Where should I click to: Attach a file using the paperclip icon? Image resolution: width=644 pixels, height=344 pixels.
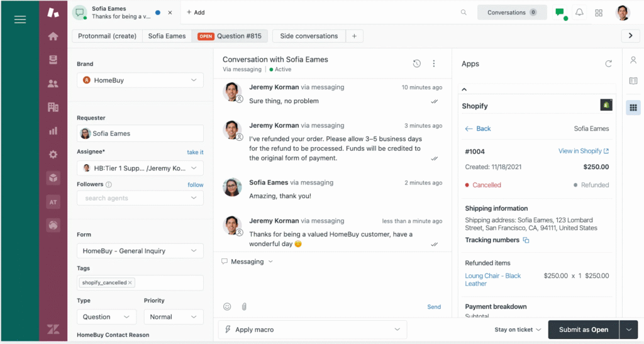[244, 307]
